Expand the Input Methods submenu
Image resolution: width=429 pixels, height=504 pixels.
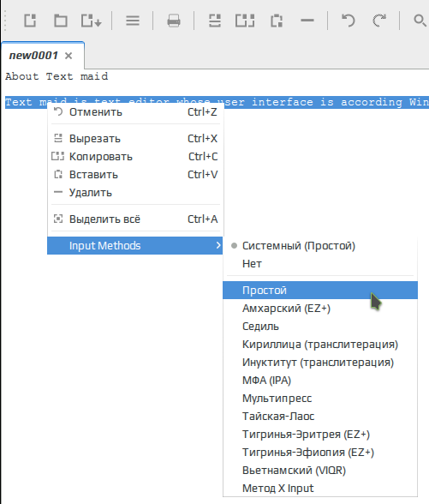point(135,245)
